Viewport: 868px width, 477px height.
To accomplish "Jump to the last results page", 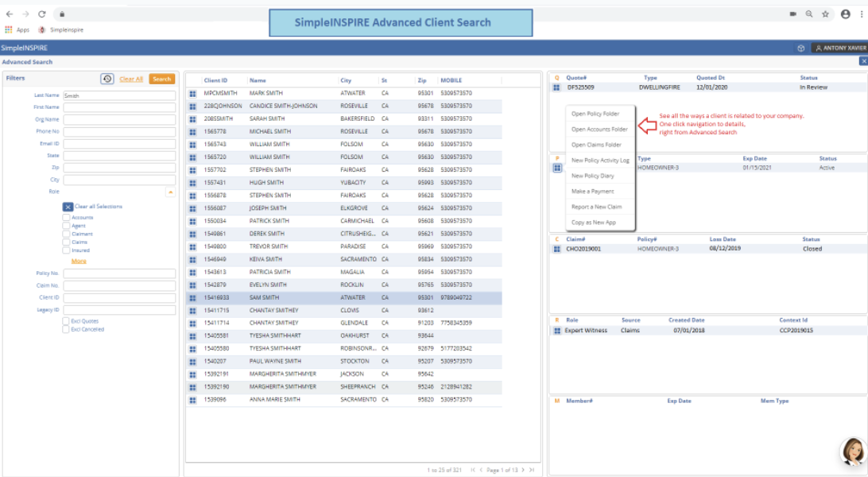I will click(x=532, y=470).
